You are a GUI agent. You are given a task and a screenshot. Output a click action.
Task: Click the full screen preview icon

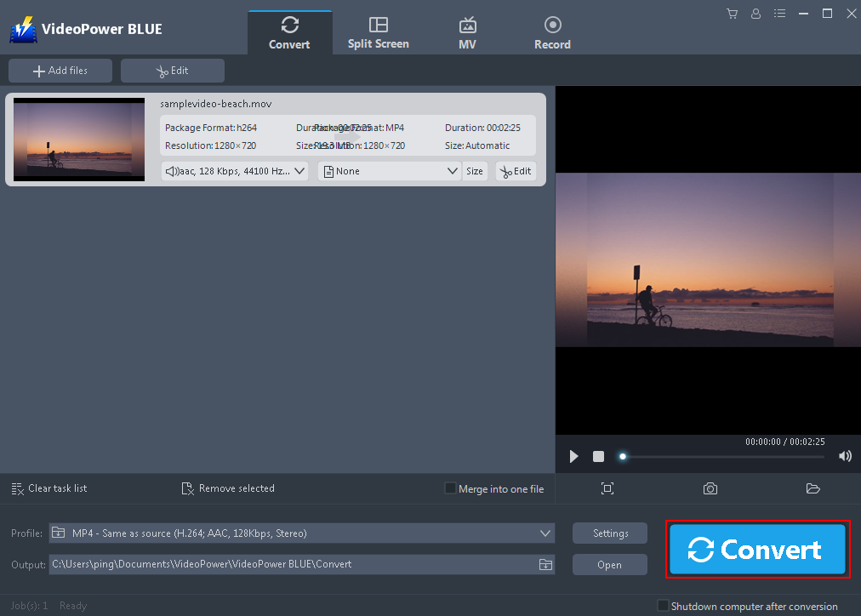pos(607,488)
